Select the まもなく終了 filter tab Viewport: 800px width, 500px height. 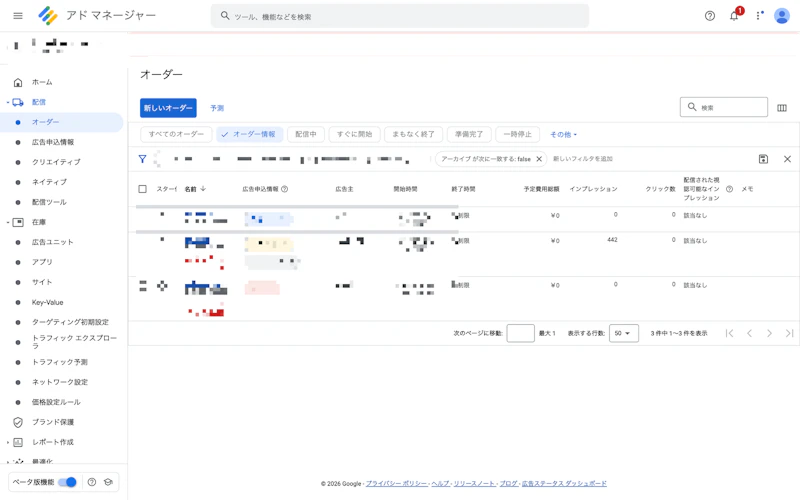point(413,134)
